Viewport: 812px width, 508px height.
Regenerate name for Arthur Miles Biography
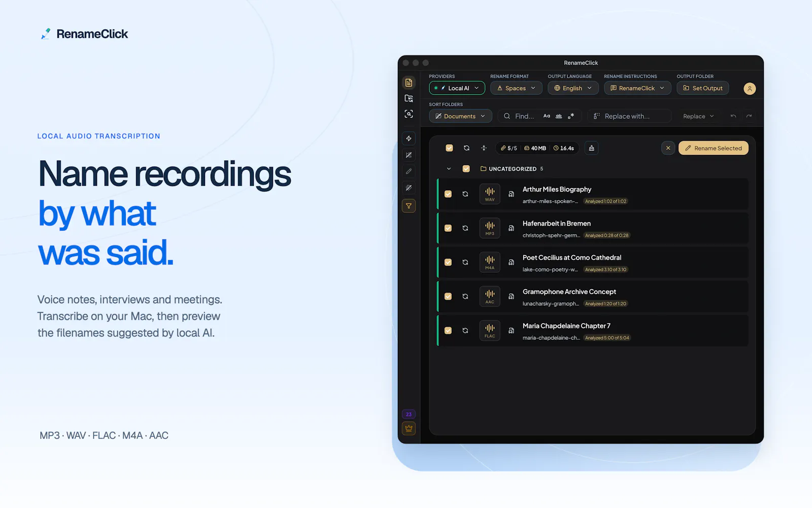pos(465,194)
